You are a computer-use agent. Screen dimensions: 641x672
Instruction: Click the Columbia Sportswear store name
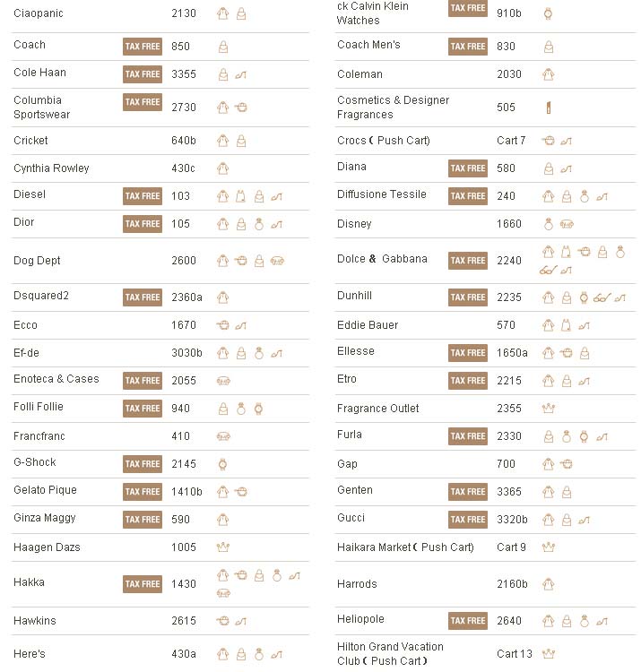pyautogui.click(x=41, y=108)
